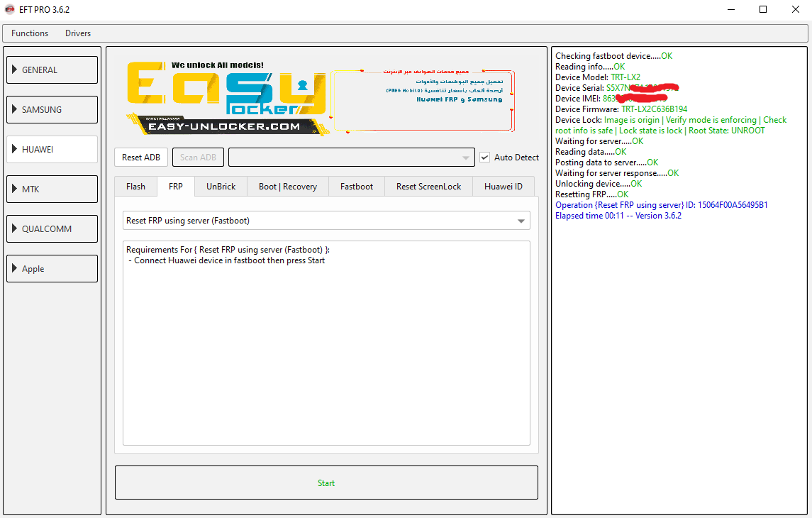Image resolution: width=812 pixels, height=518 pixels.
Task: Open the Reset FRP using server dropdown
Action: tap(326, 221)
